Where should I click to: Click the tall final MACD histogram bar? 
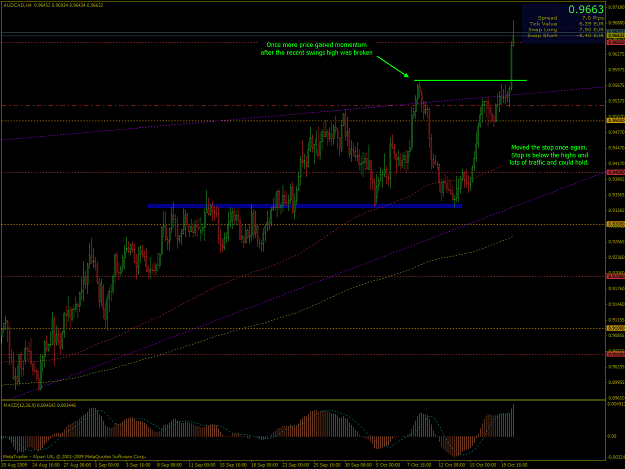513,420
